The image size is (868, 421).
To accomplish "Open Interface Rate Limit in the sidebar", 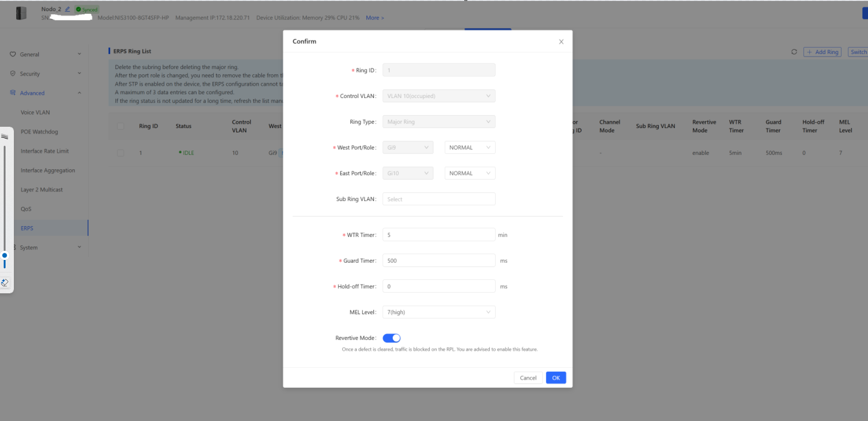I will pos(44,151).
